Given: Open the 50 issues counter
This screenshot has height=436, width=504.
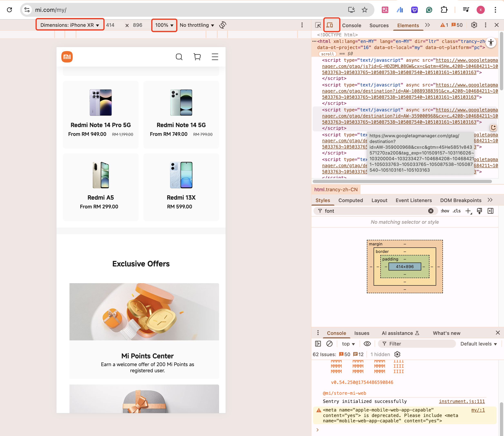Looking at the screenshot, I should (x=457, y=25).
